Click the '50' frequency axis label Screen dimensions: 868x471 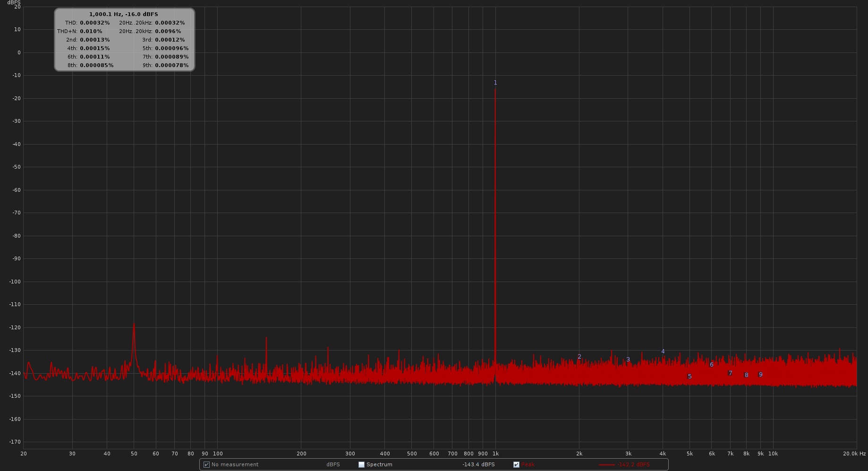point(134,454)
